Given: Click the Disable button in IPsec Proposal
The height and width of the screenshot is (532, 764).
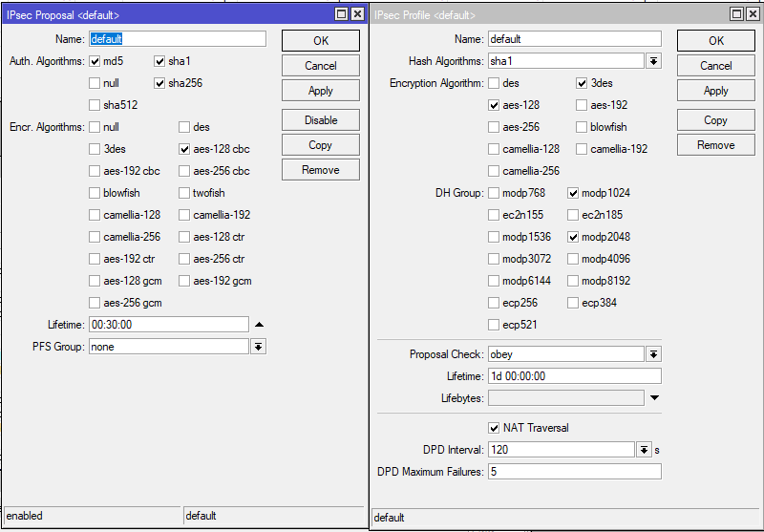Looking at the screenshot, I should coord(321,120).
